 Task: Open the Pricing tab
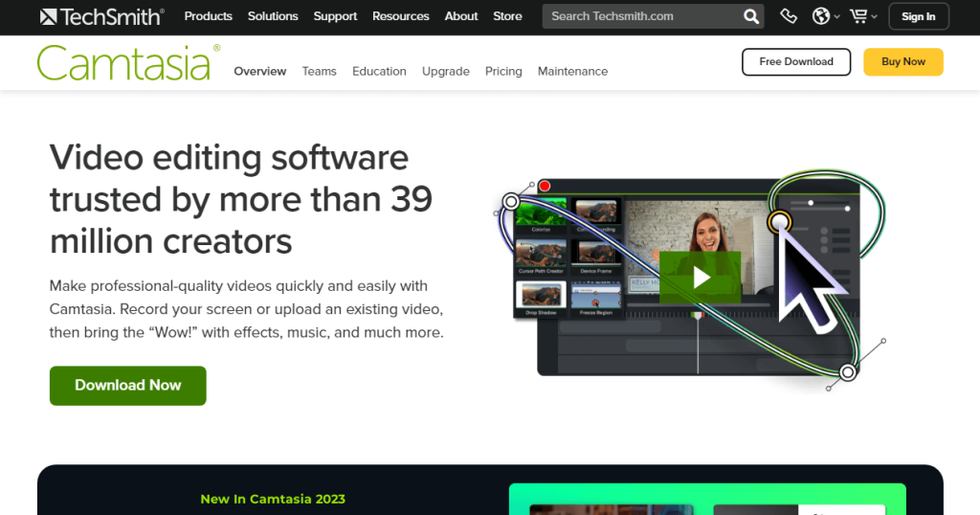point(503,71)
